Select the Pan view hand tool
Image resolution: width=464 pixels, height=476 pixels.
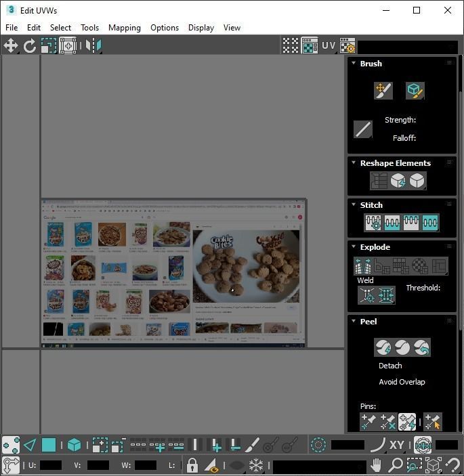[376, 464]
